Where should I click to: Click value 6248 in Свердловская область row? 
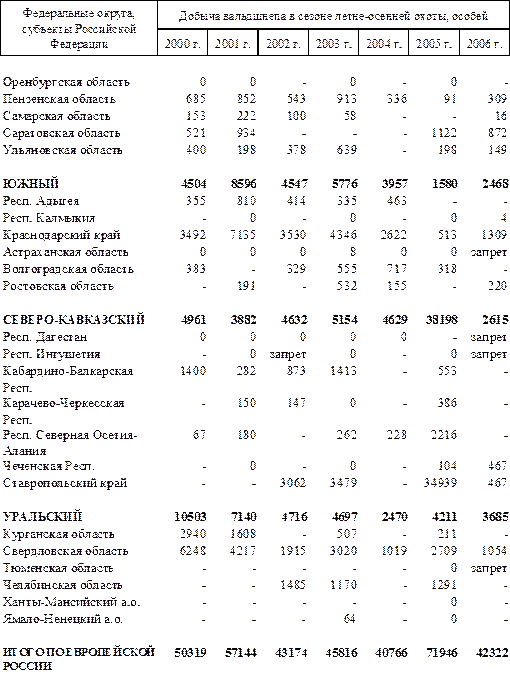(193, 551)
